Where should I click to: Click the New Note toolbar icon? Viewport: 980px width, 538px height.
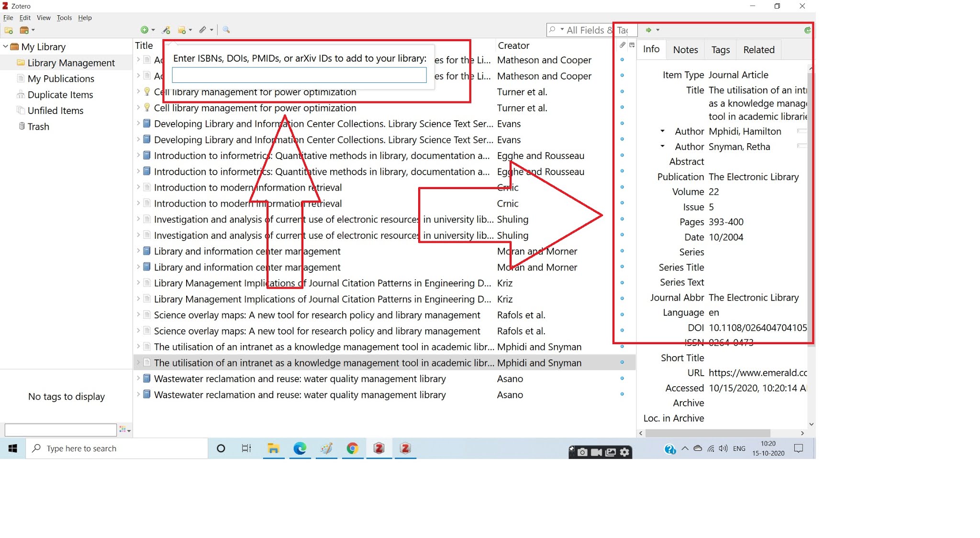click(182, 30)
